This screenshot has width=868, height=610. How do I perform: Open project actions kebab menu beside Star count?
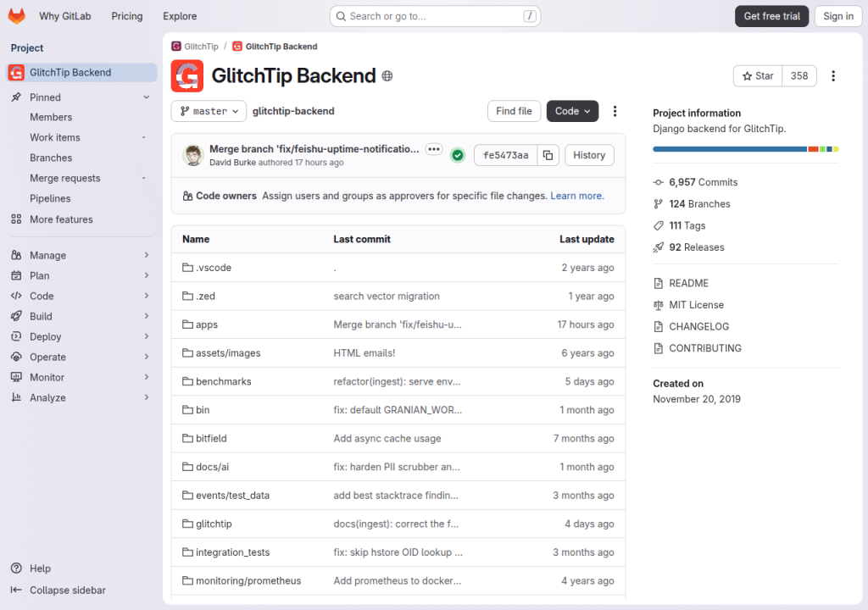click(833, 76)
